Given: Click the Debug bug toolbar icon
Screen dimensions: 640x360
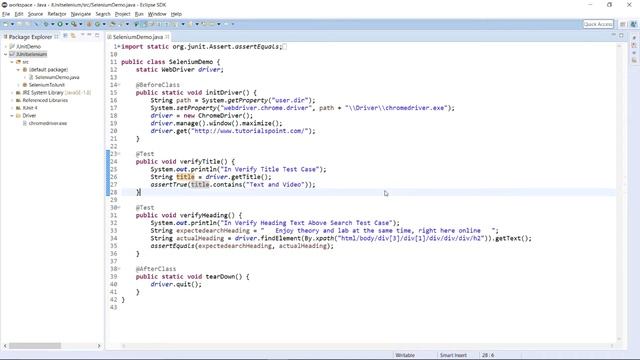Looking at the screenshot, I should coord(46,24).
